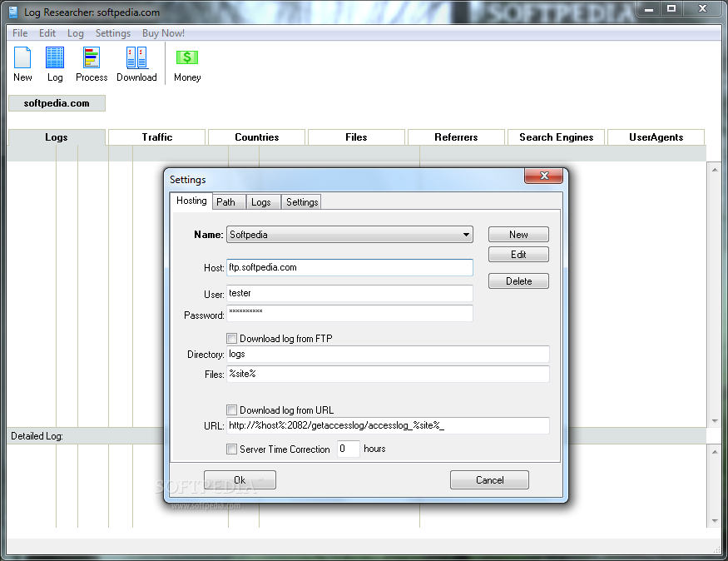The width and height of the screenshot is (728, 561).
Task: Select the Traffic tab
Action: (157, 137)
